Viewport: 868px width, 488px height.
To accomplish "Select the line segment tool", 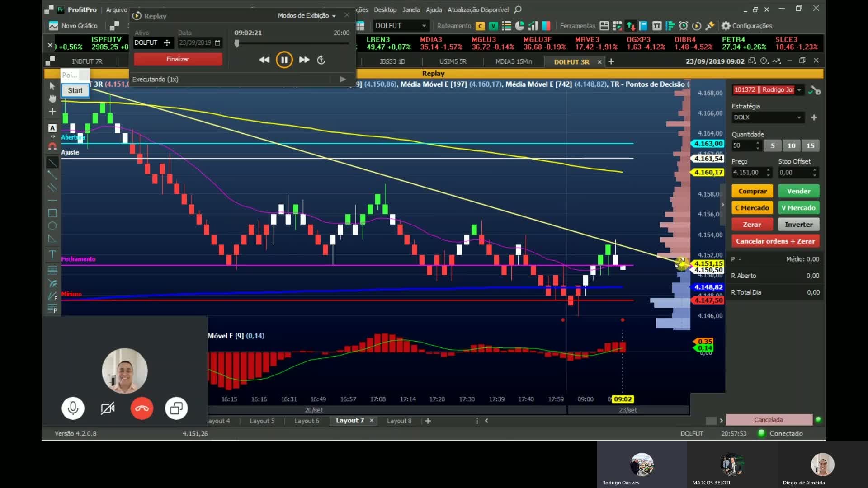I will tap(52, 175).
